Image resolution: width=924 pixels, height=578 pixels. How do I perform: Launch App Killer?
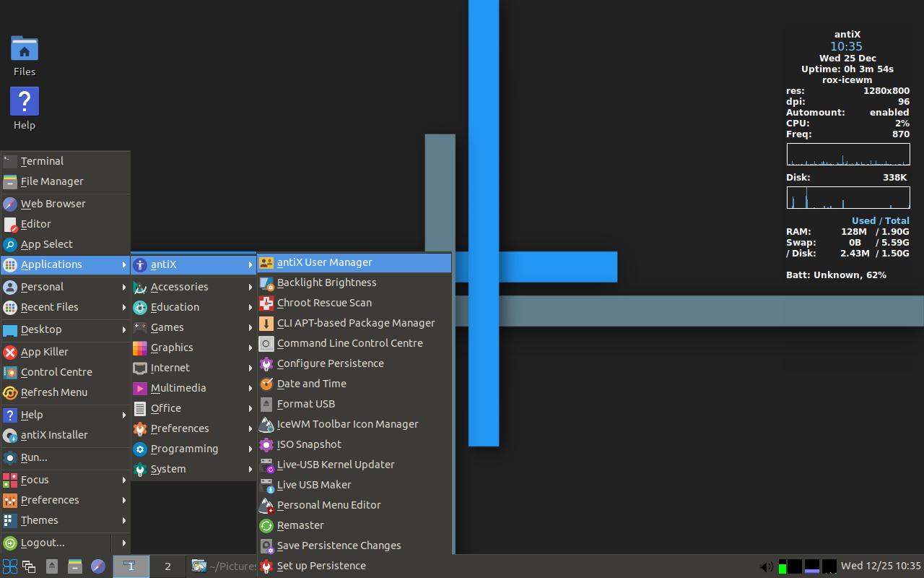click(x=66, y=352)
